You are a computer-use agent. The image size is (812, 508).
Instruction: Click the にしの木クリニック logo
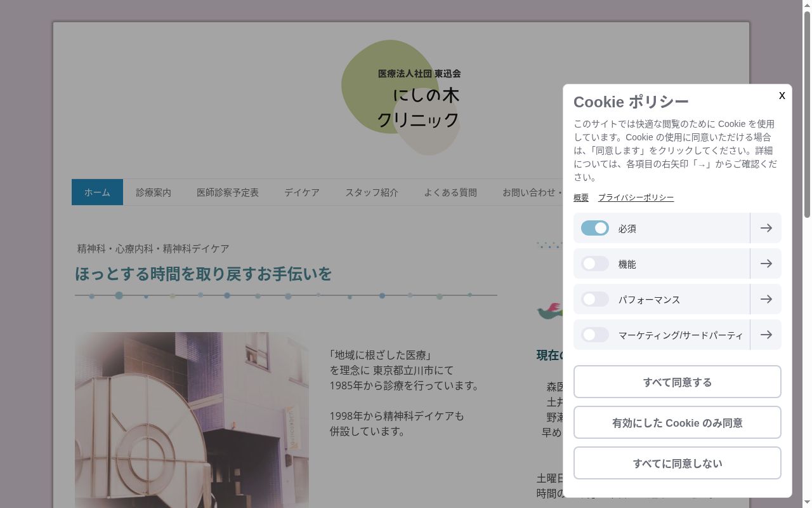(402, 98)
